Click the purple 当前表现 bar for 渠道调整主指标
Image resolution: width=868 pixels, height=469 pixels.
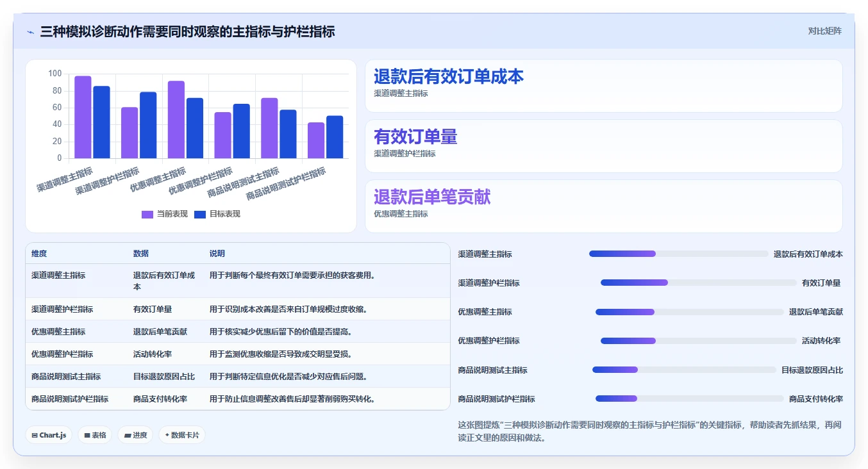tap(83, 117)
